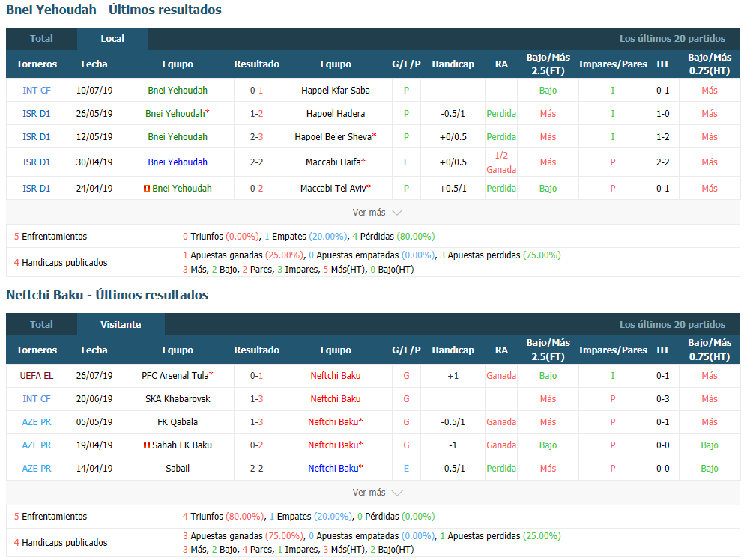This screenshot has height=560, width=750.
Task: Click Hapoel Hadera team name
Action: click(336, 114)
